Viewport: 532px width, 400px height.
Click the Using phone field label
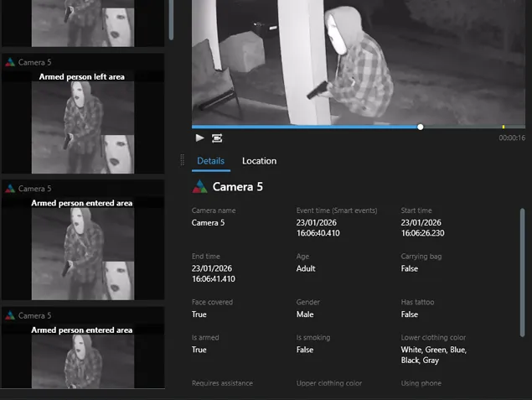(421, 383)
